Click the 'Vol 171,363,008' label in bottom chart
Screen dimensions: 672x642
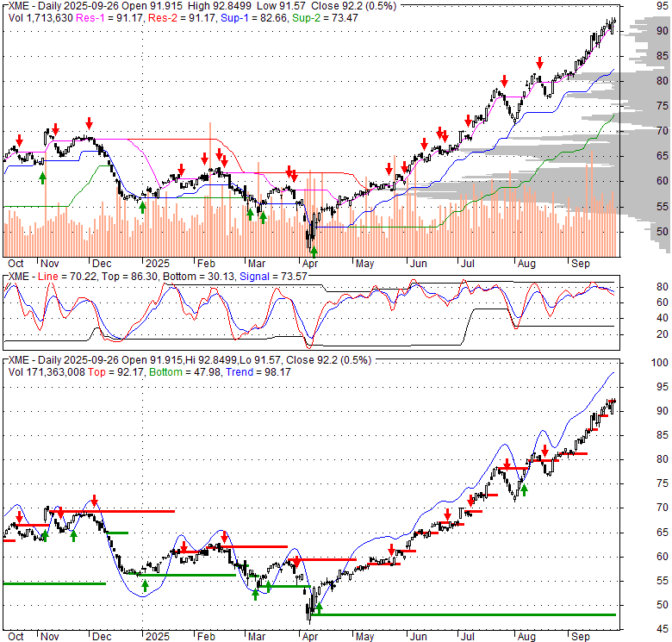[x=47, y=372]
